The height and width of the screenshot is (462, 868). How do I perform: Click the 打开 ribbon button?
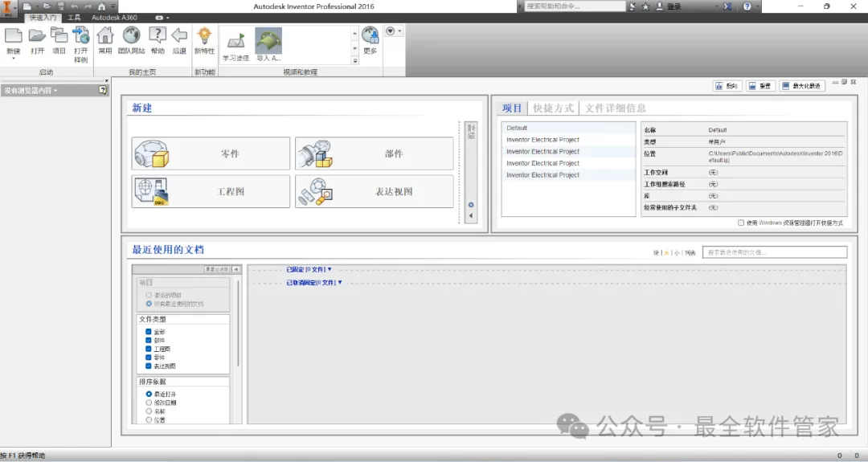37,41
